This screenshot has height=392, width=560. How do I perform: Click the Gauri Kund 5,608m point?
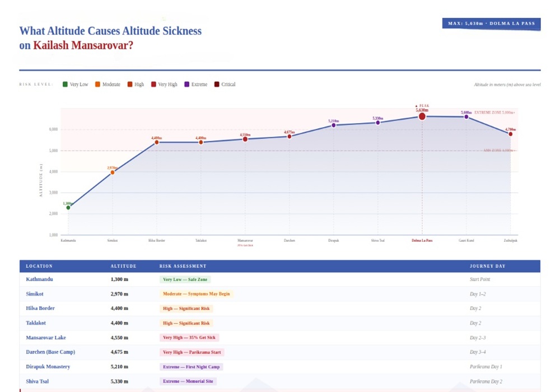(466, 117)
